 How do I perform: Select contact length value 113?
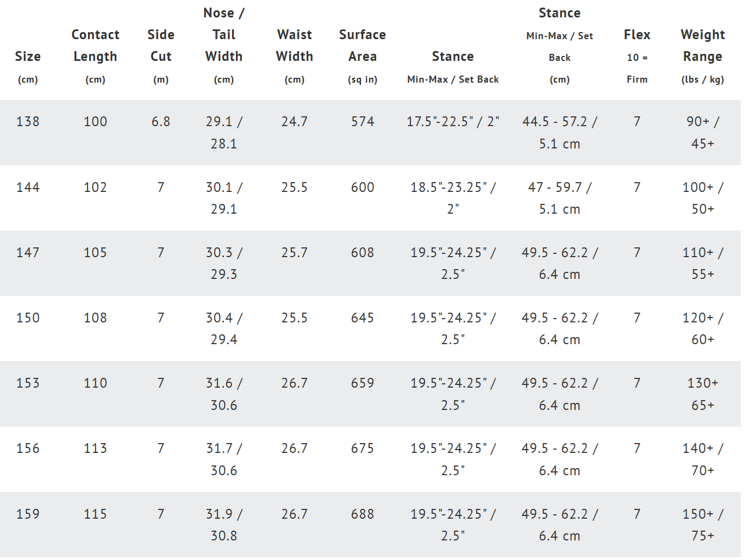click(x=95, y=449)
